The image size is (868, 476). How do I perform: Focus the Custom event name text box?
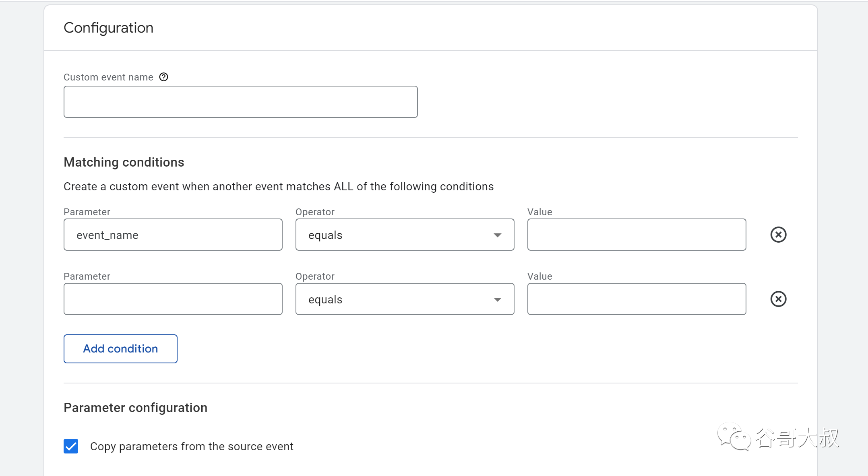pyautogui.click(x=240, y=102)
